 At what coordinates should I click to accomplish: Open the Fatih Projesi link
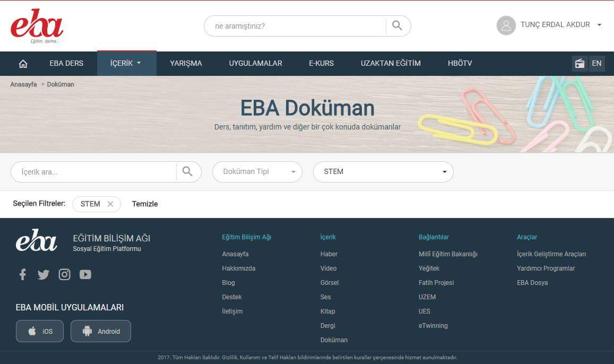tap(436, 283)
